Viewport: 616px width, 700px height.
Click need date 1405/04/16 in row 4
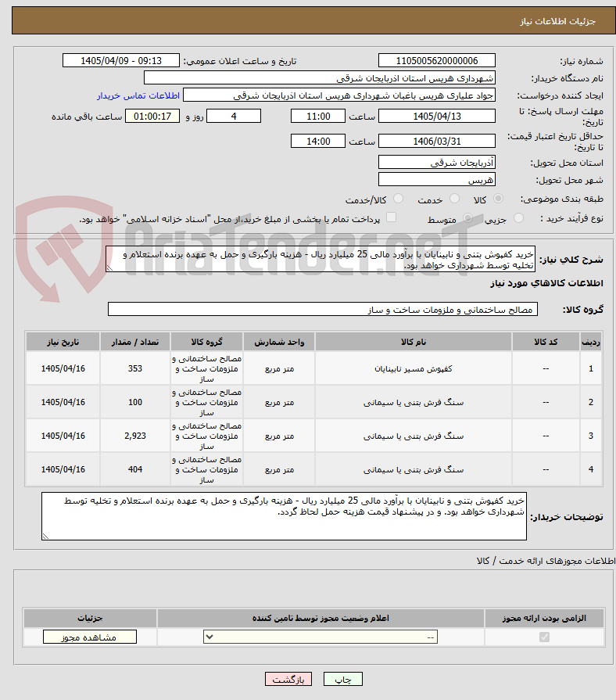coord(63,469)
